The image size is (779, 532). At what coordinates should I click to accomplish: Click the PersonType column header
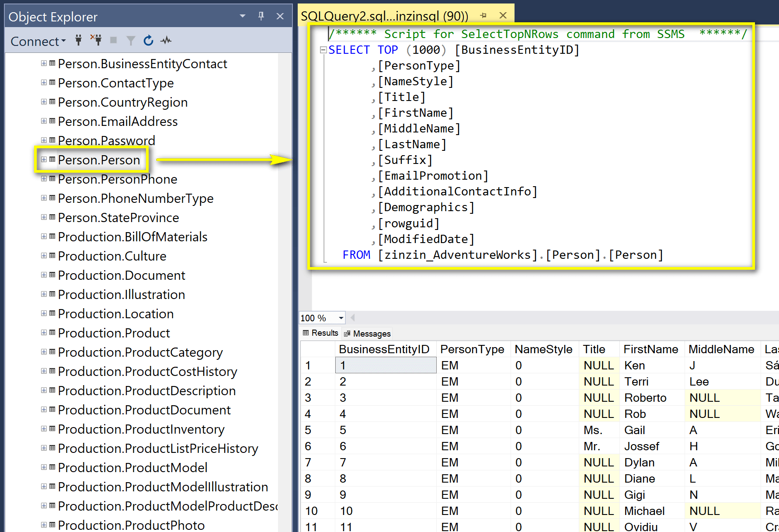point(473,349)
